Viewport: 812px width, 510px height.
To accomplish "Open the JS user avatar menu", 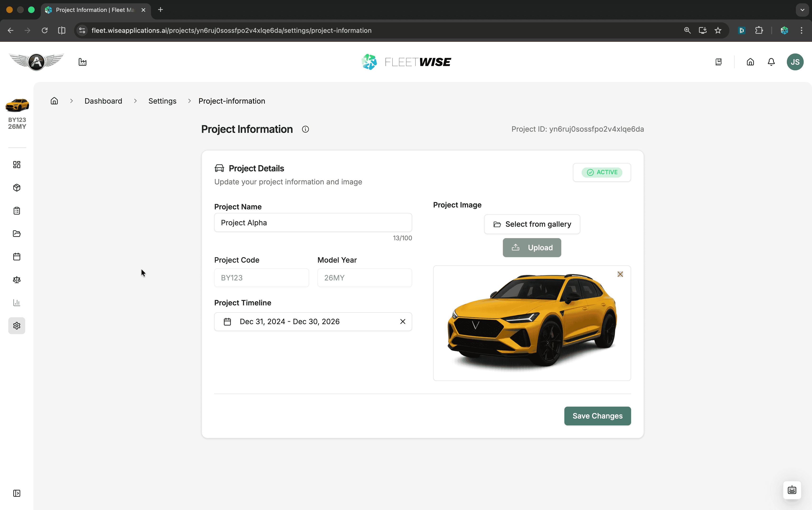I will tap(795, 62).
